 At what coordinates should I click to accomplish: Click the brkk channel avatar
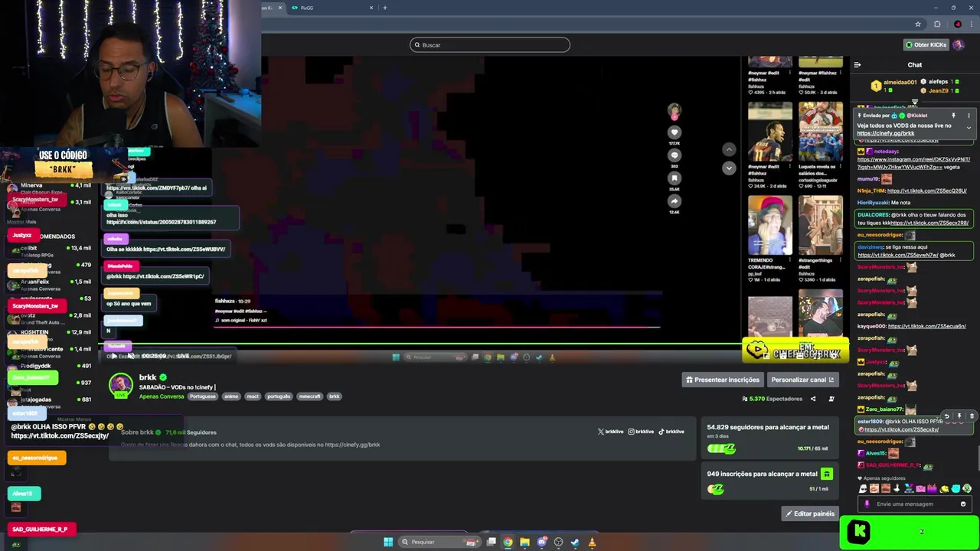[x=120, y=386]
